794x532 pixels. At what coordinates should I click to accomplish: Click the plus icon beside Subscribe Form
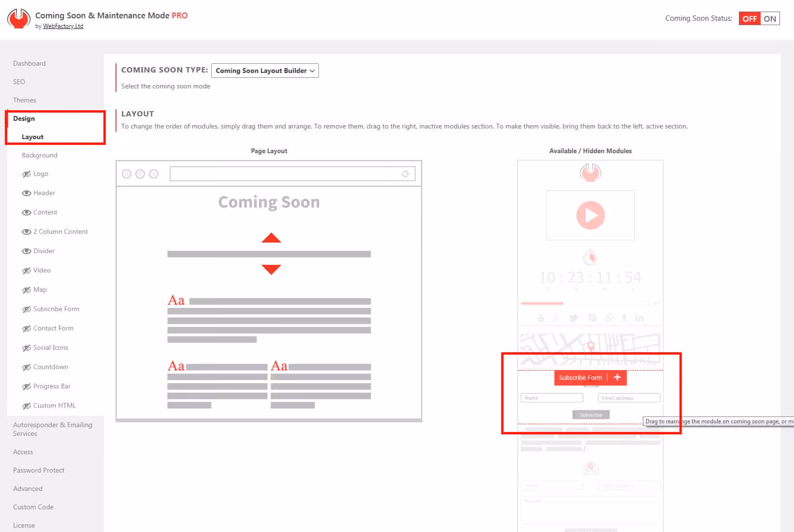pyautogui.click(x=617, y=377)
